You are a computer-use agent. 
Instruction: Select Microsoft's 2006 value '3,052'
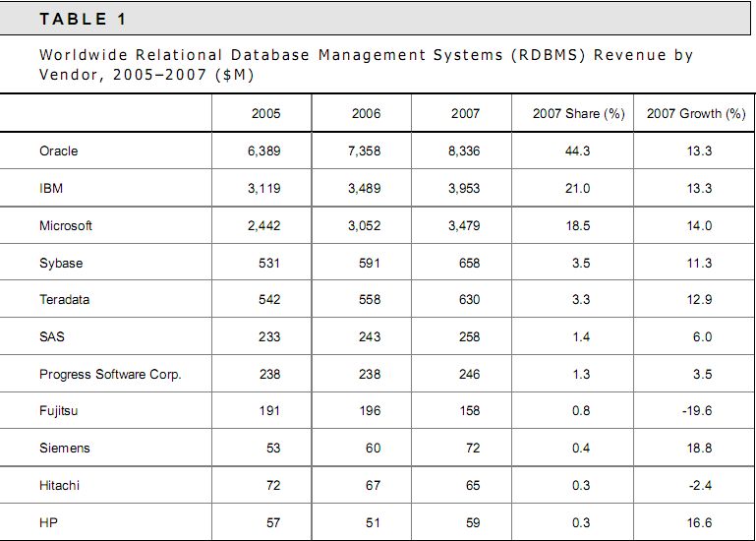click(x=364, y=226)
